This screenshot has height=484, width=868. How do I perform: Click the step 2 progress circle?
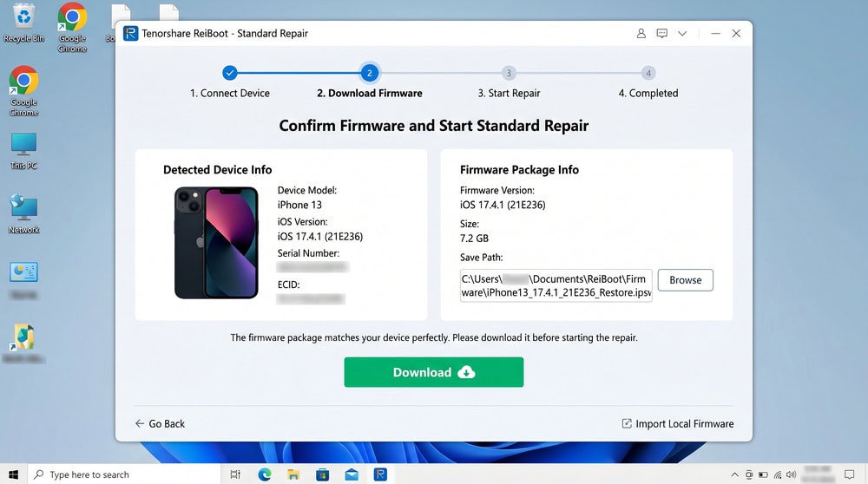click(369, 73)
